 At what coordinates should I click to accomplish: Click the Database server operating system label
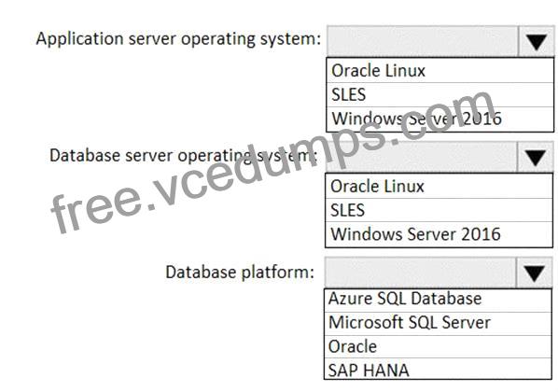[x=183, y=156]
